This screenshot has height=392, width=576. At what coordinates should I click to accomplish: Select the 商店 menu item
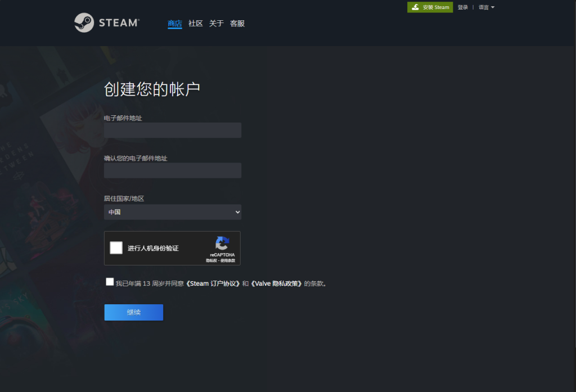coord(174,23)
